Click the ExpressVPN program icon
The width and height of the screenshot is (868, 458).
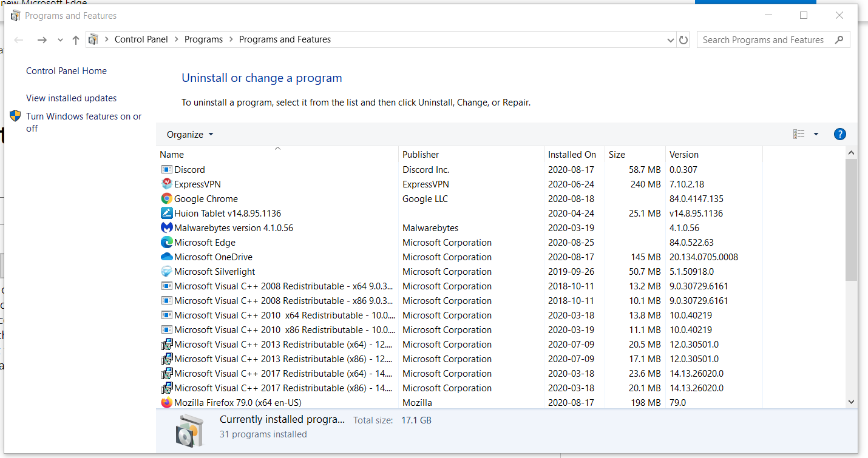point(167,184)
